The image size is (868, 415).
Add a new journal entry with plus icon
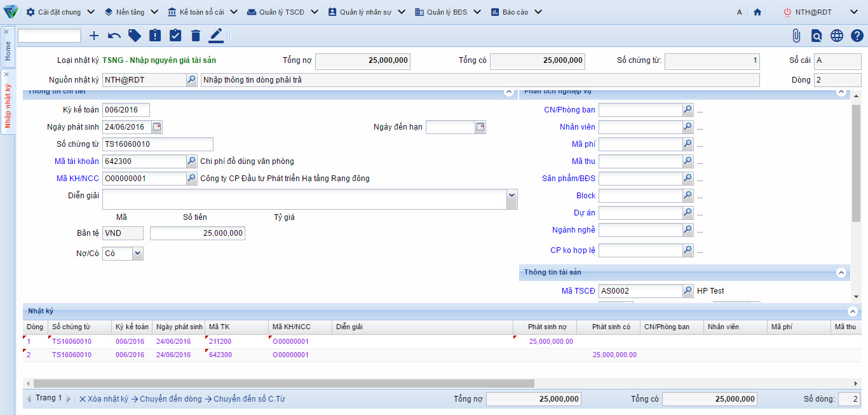[x=94, y=36]
